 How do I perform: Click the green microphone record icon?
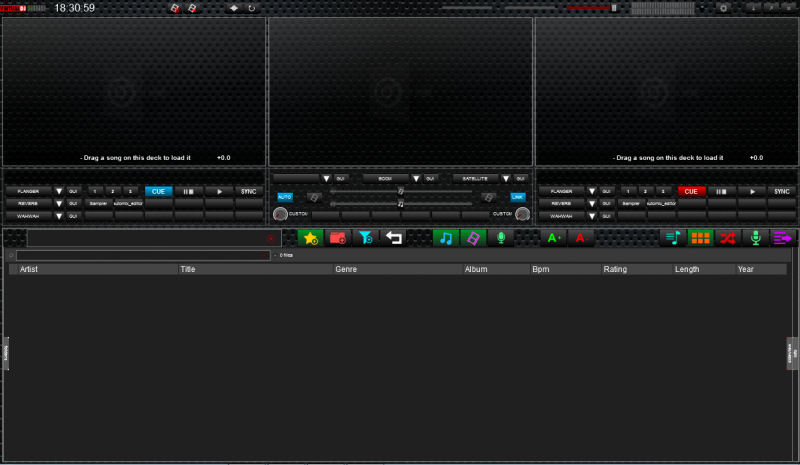point(756,238)
